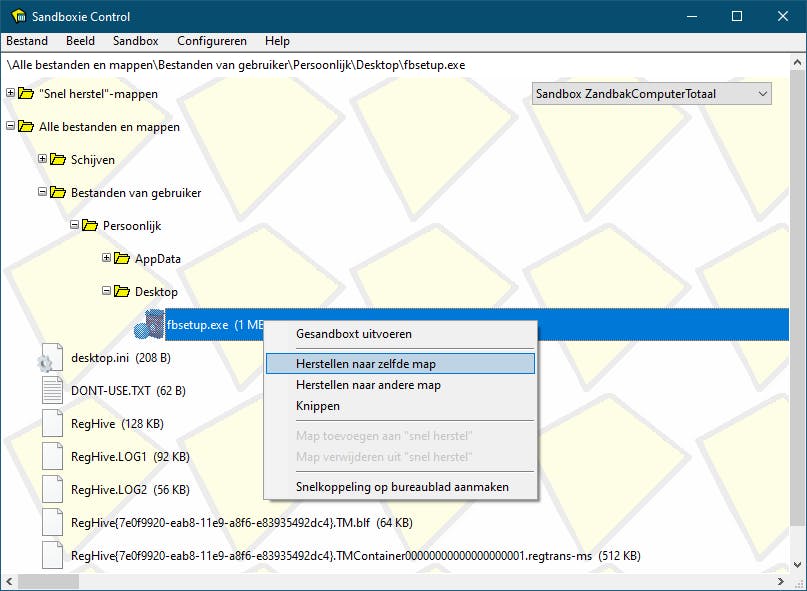Click the Sandboxie Control title bar icon
The image size is (807, 591).
point(19,16)
